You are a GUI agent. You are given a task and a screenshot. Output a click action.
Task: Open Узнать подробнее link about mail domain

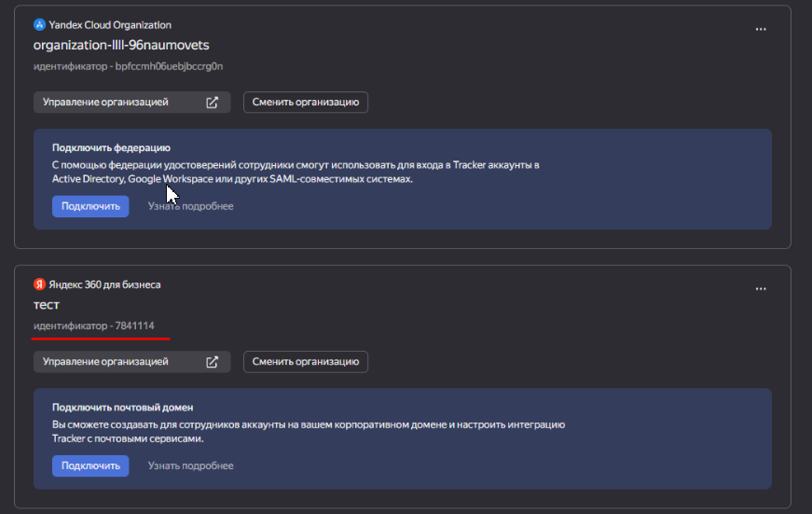pos(190,465)
